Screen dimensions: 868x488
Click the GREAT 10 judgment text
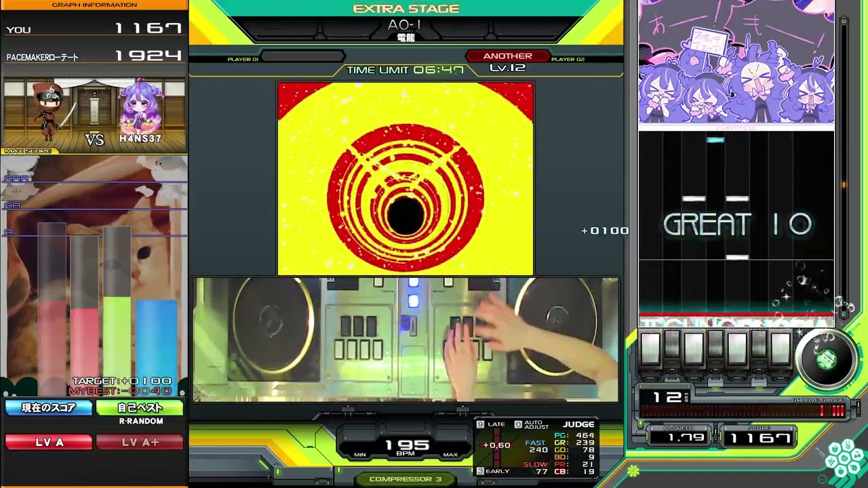(x=737, y=224)
